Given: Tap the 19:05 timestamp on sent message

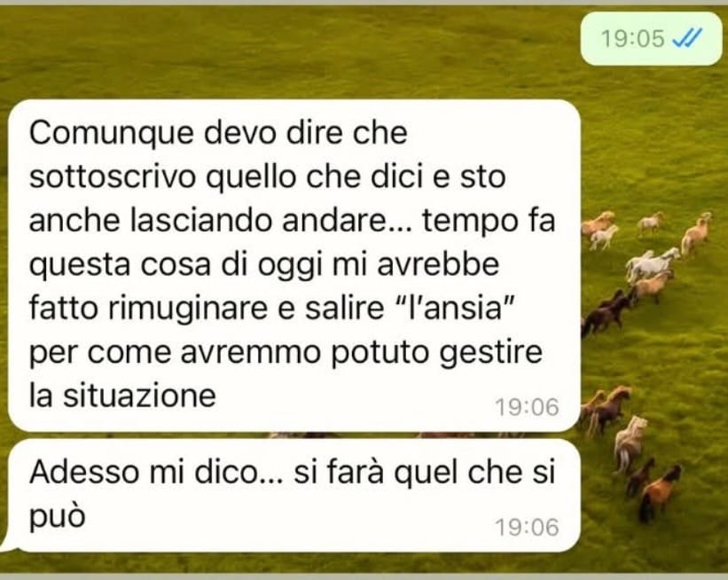Looking at the screenshot, I should coord(633,38).
